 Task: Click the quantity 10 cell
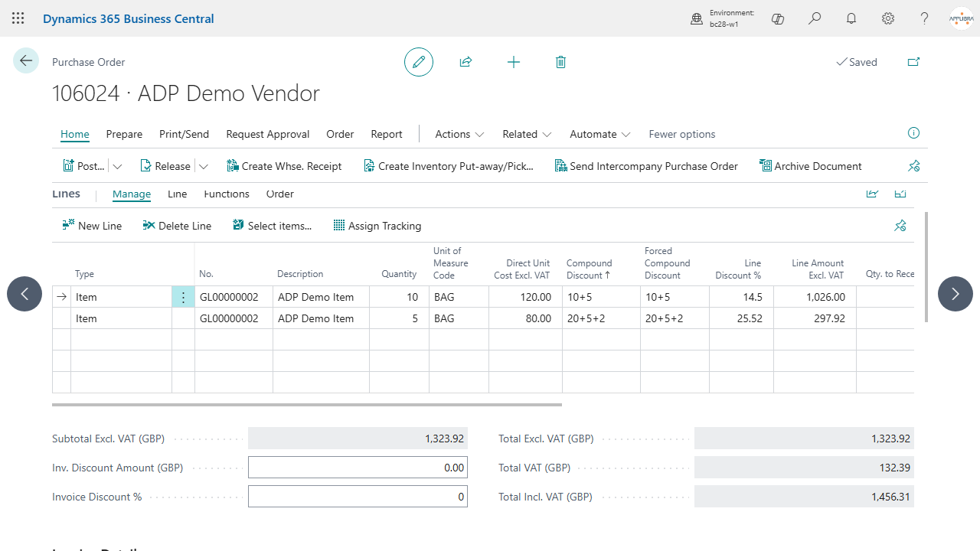pyautogui.click(x=399, y=297)
